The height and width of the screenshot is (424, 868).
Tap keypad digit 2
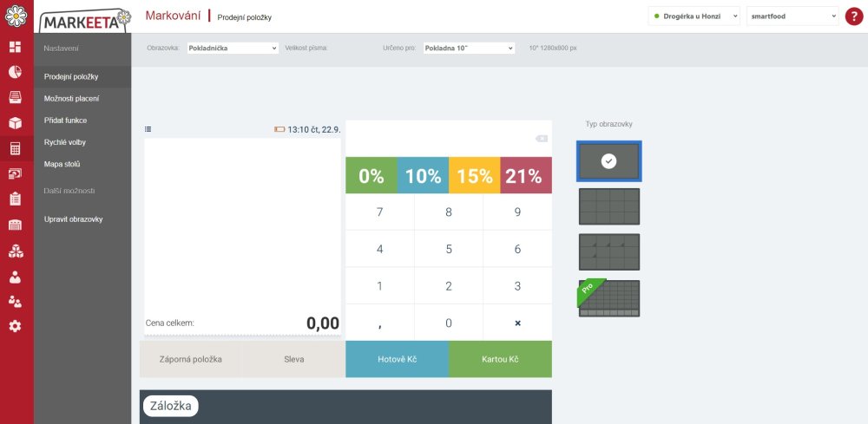coord(449,286)
